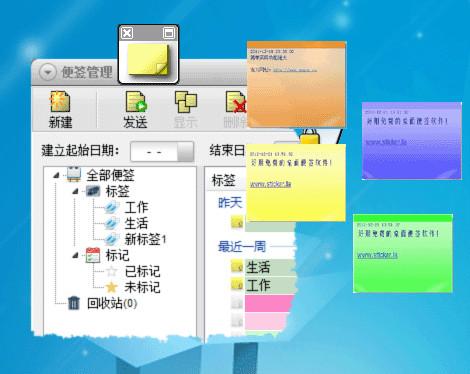This screenshot has height=374, width=470.
Task: Click the blue tag icon beside 生活
Action: 112,223
